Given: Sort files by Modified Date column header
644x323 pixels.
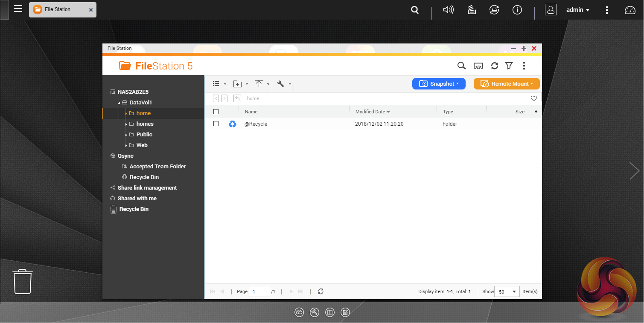Looking at the screenshot, I should pyautogui.click(x=370, y=112).
